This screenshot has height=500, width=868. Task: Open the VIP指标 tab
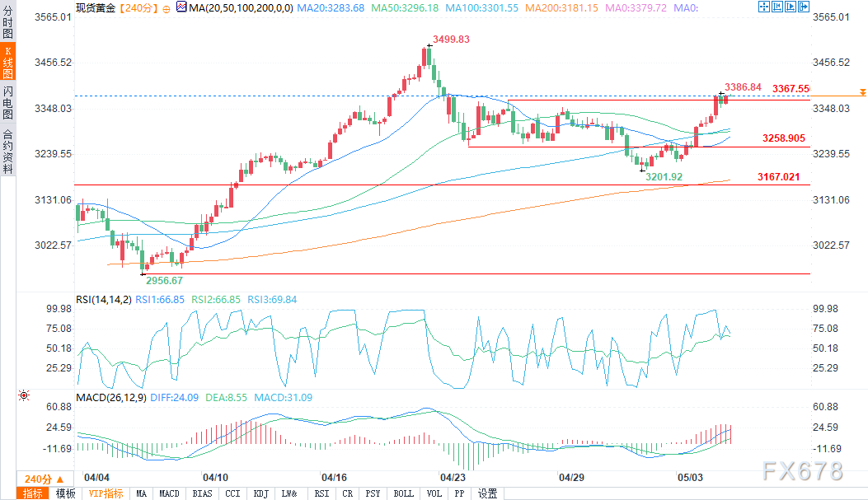pyautogui.click(x=106, y=493)
